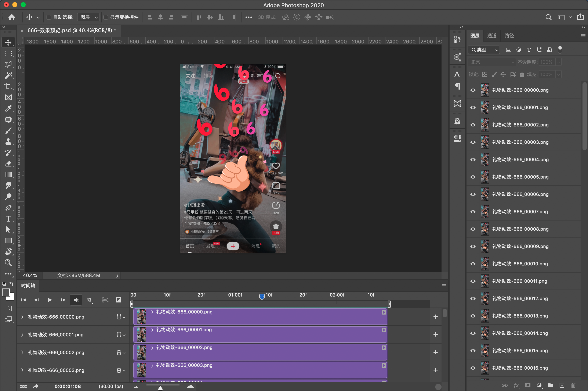Screen dimensions: 588x391
Task: Select the Eraser tool
Action: coord(8,164)
